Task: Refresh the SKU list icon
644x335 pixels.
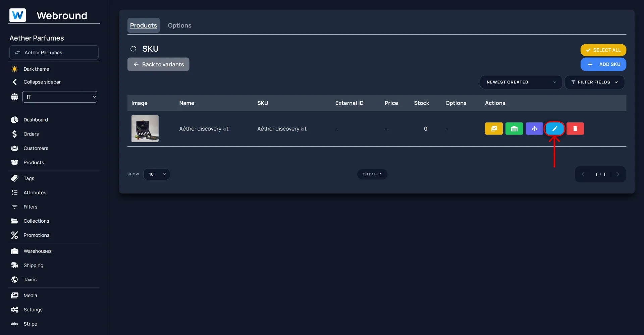Action: tap(133, 49)
